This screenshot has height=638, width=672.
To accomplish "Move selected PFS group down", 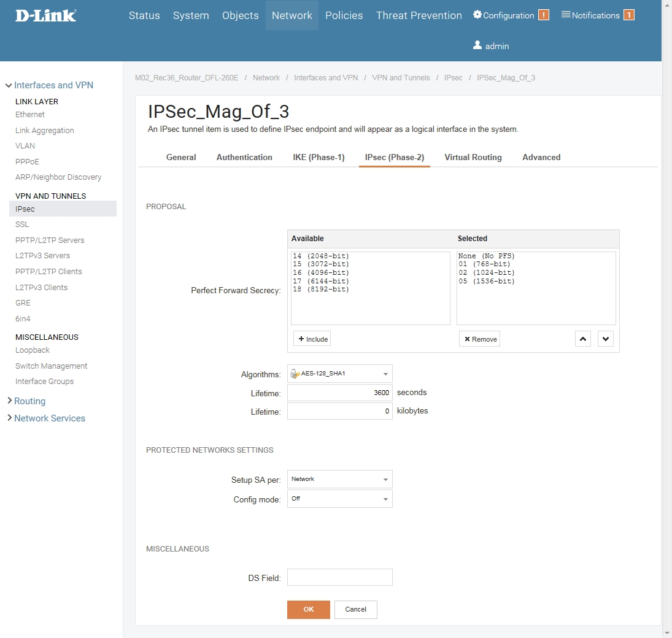I will coord(606,339).
